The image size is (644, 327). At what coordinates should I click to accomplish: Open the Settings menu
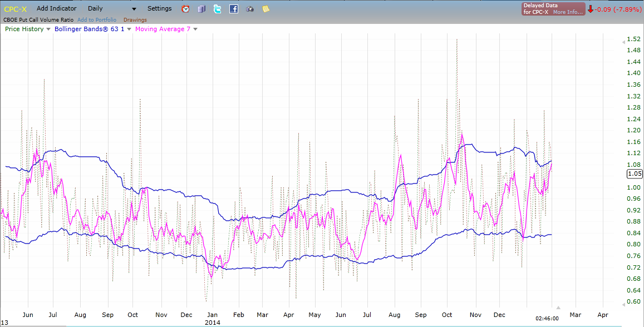pos(159,8)
